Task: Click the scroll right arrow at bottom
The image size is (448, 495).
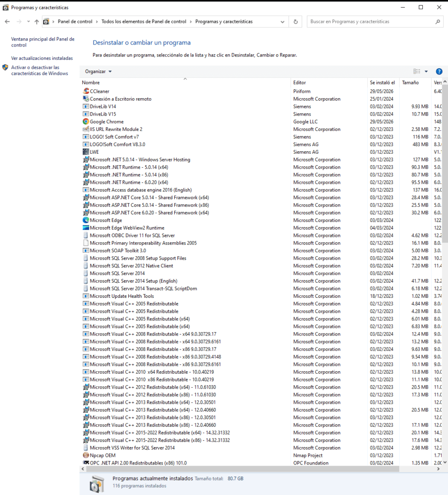Action: (438, 469)
